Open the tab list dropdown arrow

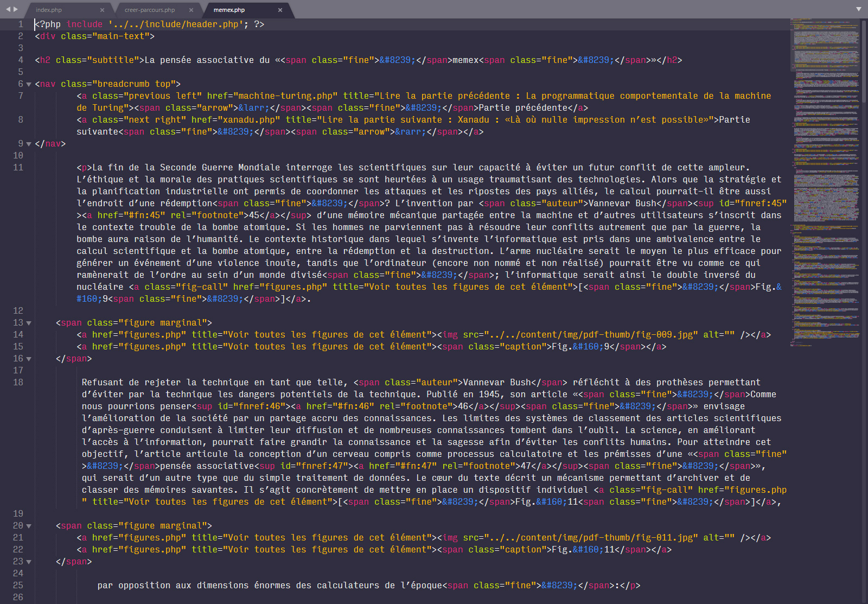859,9
